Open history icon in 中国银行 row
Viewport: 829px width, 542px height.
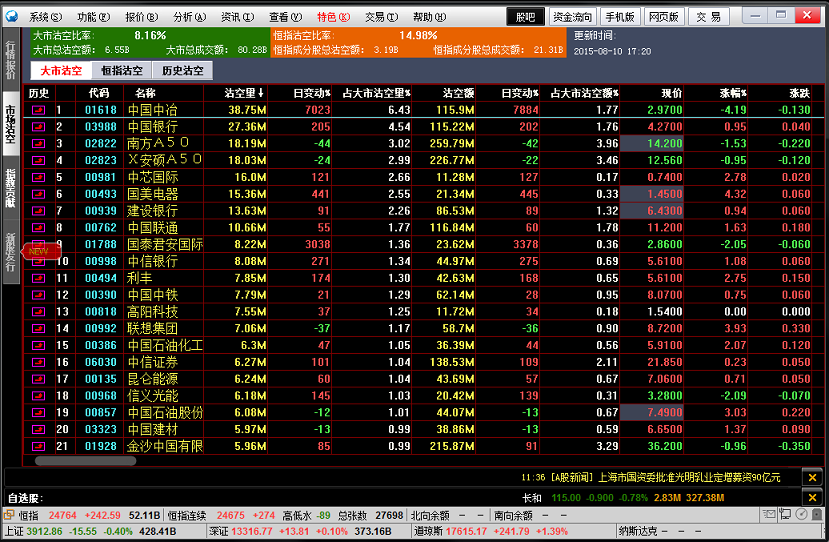(x=39, y=127)
